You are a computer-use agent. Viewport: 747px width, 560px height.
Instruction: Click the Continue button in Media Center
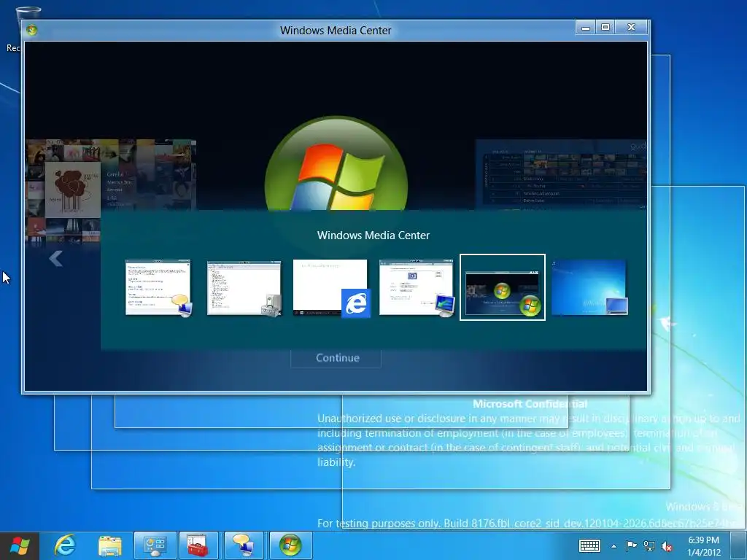336,358
